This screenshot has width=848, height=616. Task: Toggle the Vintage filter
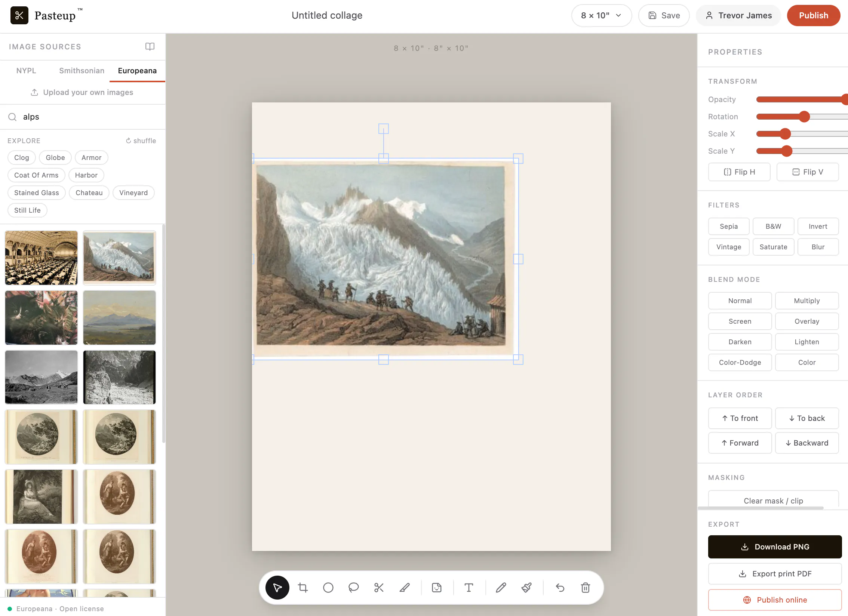click(x=729, y=247)
